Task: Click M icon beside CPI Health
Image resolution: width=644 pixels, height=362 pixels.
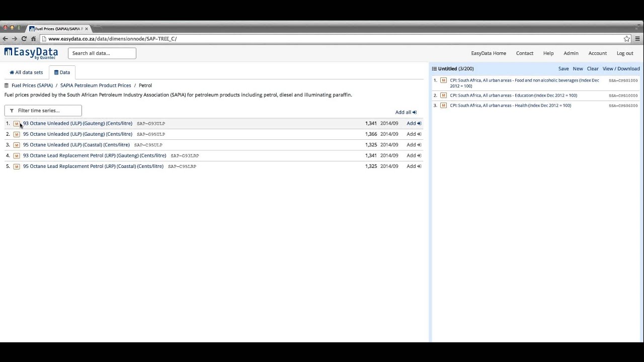Action: (443, 106)
